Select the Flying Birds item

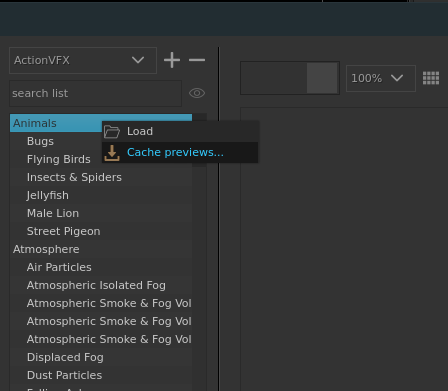pos(101,159)
